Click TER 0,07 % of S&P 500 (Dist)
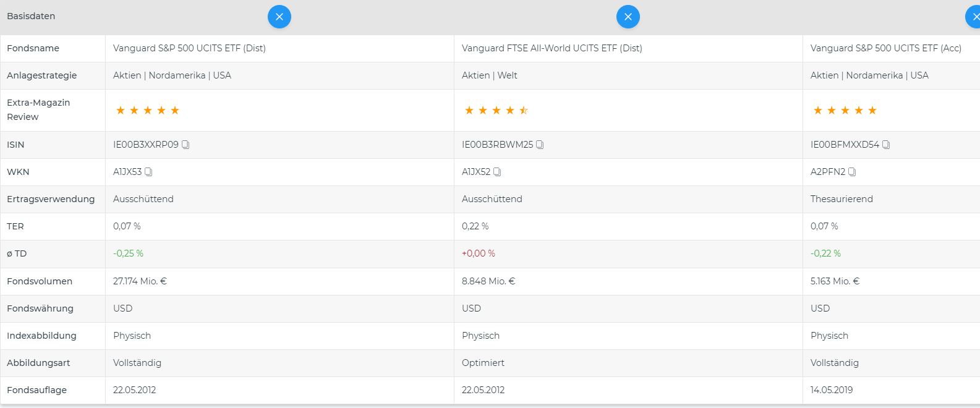The height and width of the screenshot is (408, 980). [127, 226]
